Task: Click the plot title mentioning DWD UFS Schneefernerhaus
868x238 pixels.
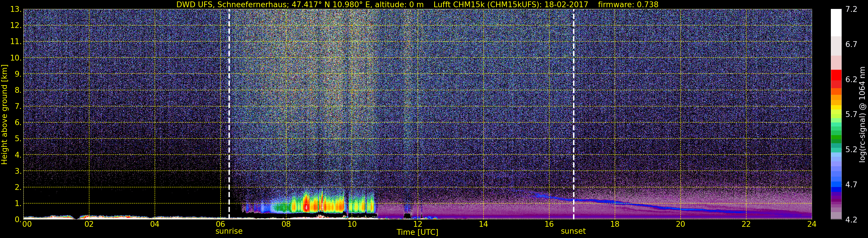Action: tap(417, 4)
